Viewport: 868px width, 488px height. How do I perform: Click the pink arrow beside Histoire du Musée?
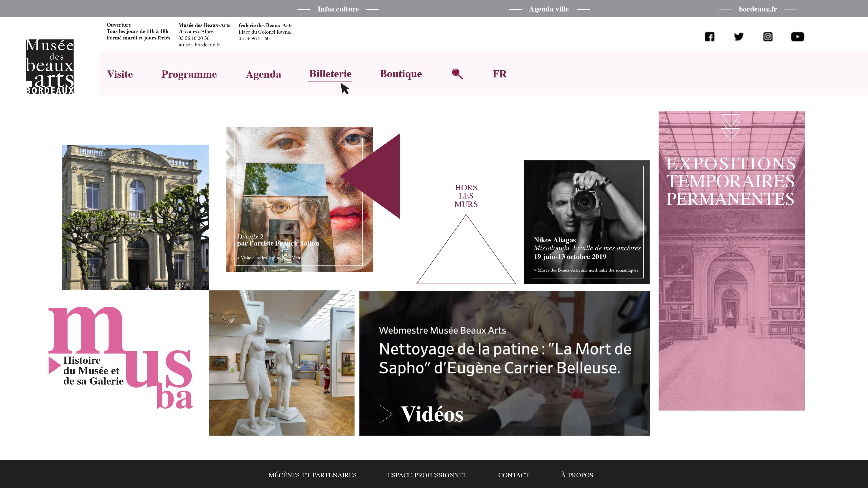coord(54,365)
